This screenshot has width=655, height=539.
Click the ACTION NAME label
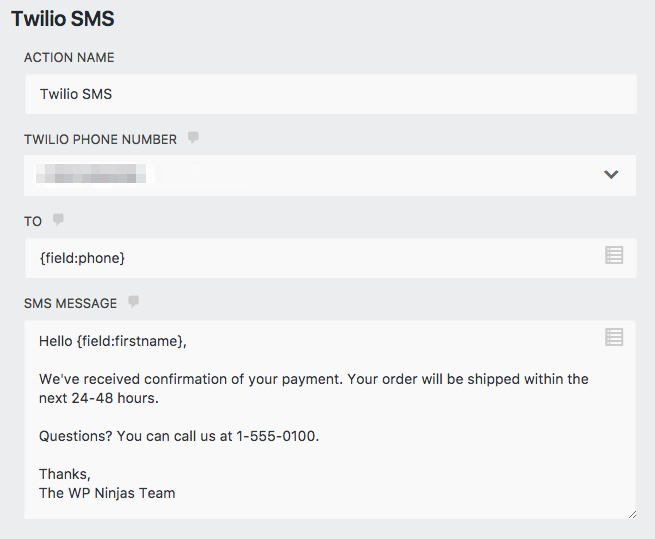[x=69, y=58]
